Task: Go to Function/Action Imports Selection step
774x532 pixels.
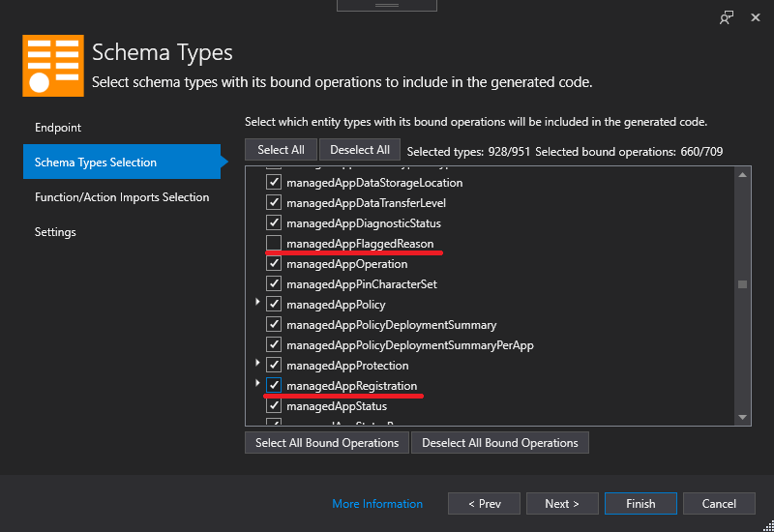Action: tap(122, 197)
